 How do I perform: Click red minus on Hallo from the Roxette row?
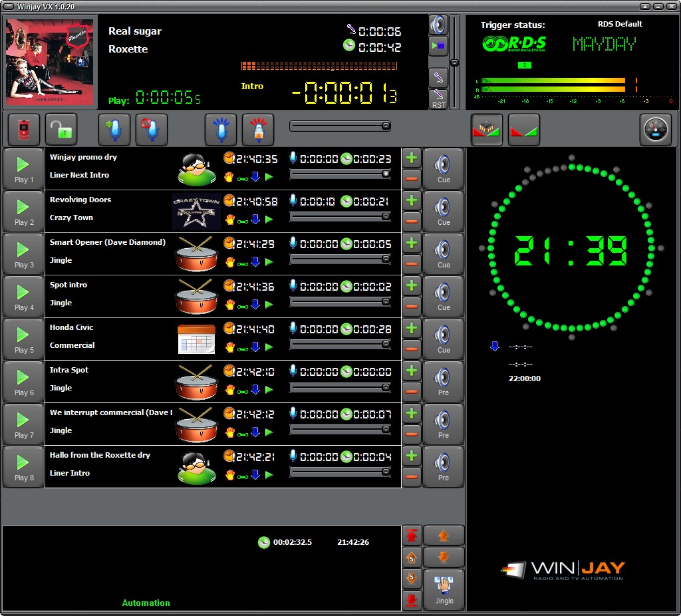coord(412,476)
